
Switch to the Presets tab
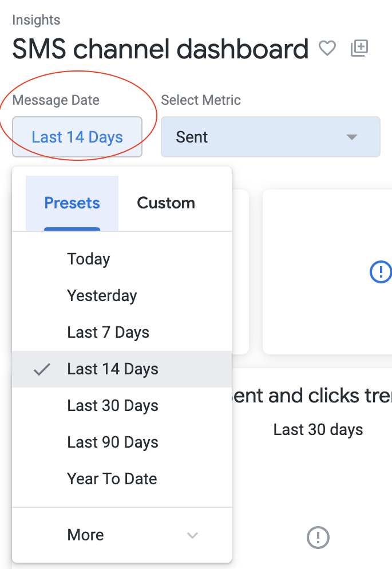72,203
